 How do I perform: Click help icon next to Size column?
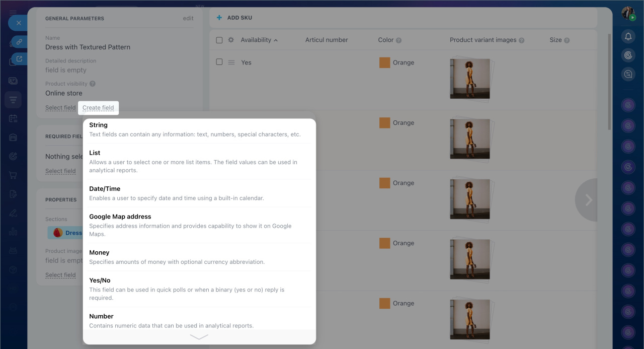click(567, 40)
